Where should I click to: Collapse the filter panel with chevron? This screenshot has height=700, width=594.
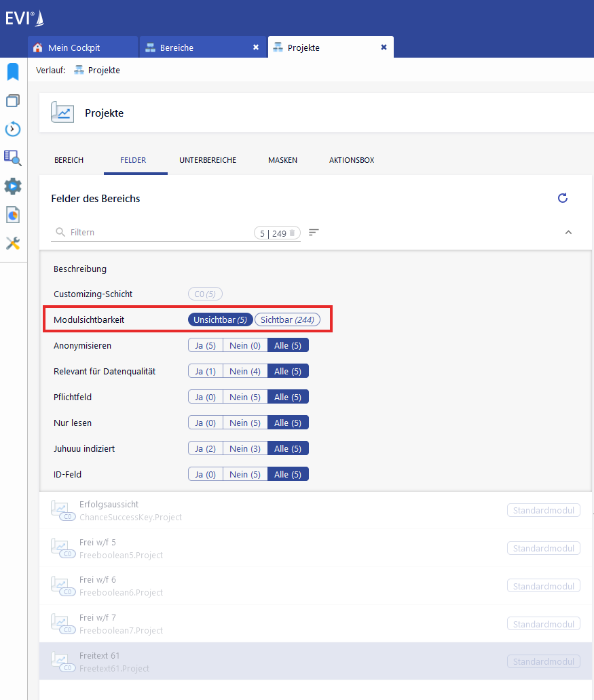click(x=568, y=233)
